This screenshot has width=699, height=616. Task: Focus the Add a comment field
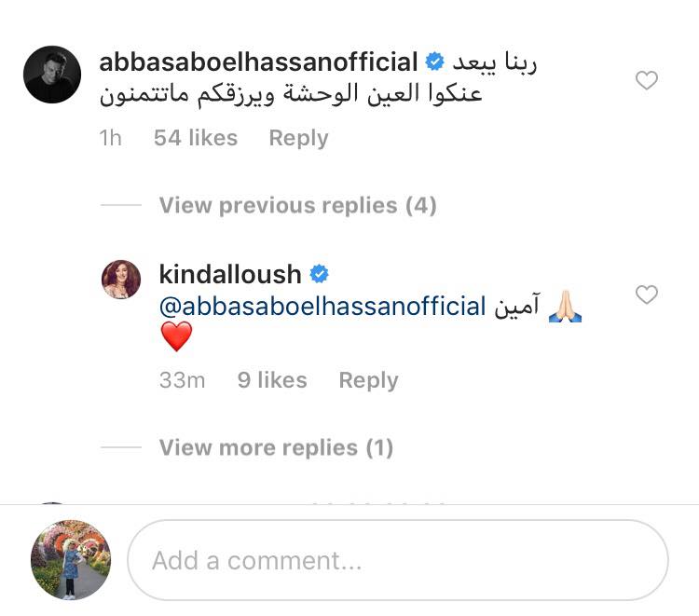398,560
